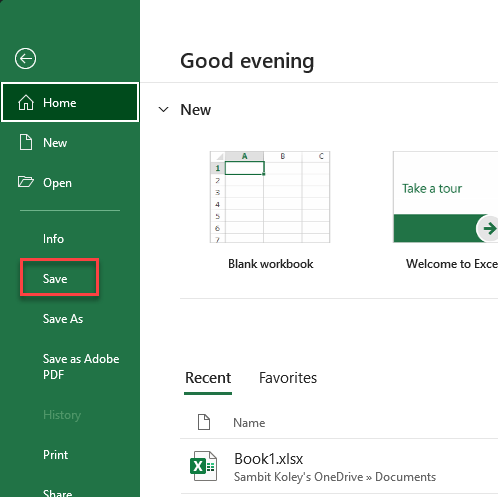Switch to the Favorites tab

pos(288,378)
